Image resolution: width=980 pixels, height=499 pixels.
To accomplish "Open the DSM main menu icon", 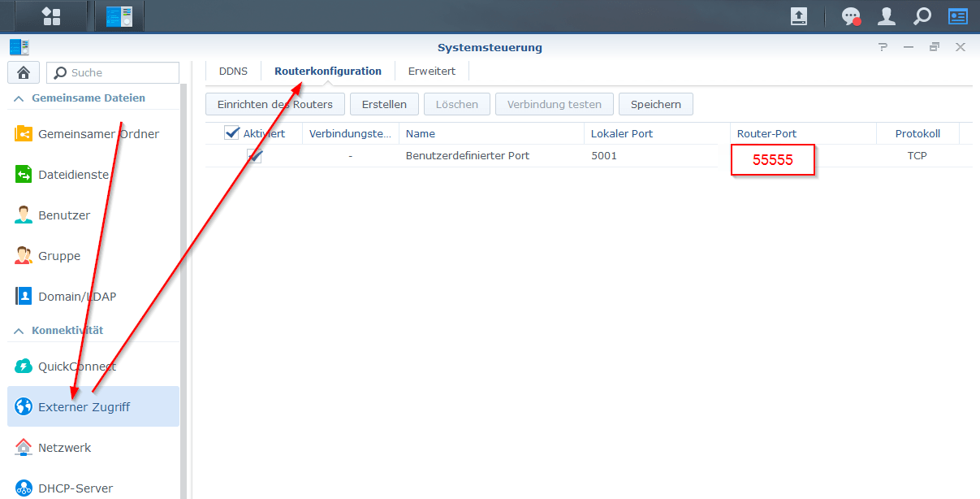I will (x=51, y=16).
